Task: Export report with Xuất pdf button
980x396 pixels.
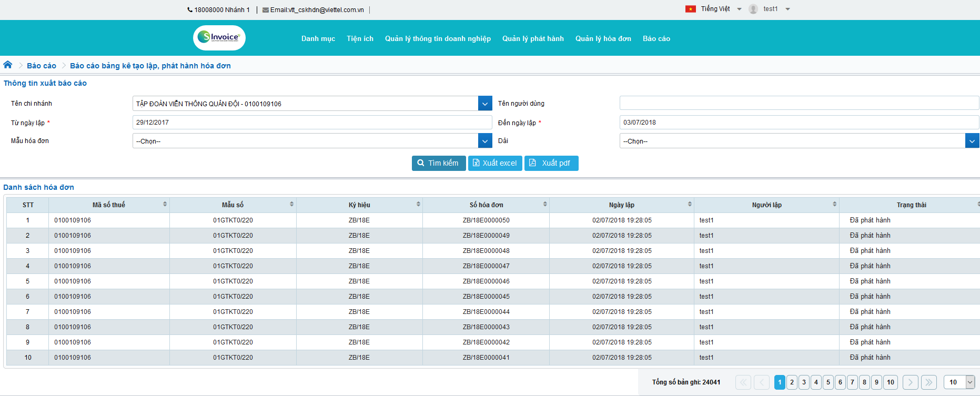Action: click(551, 163)
